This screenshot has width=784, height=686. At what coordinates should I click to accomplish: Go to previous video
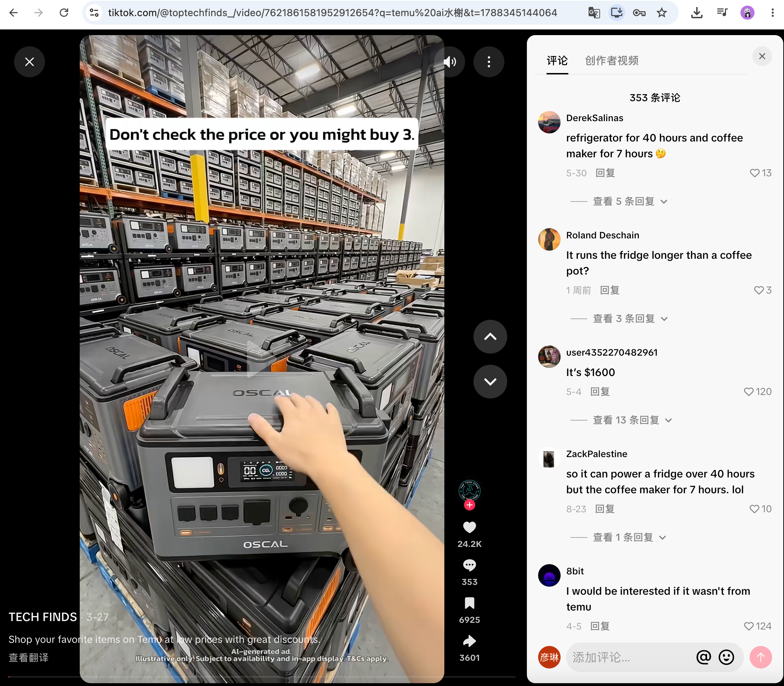click(490, 337)
